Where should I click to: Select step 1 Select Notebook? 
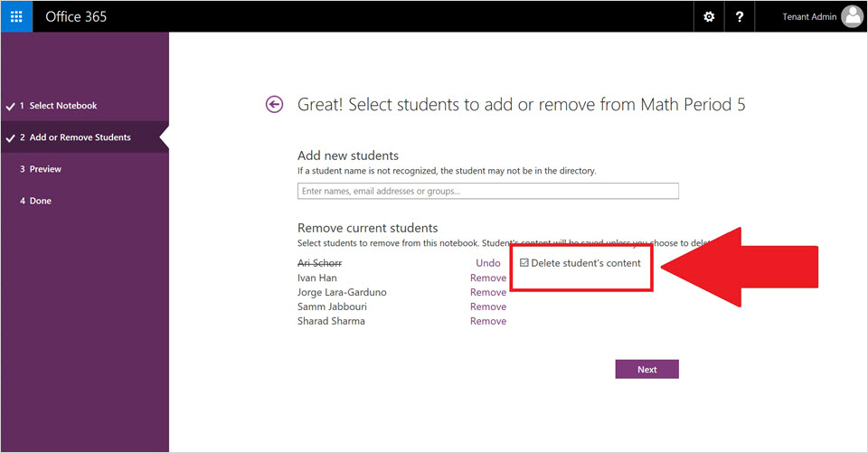62,106
